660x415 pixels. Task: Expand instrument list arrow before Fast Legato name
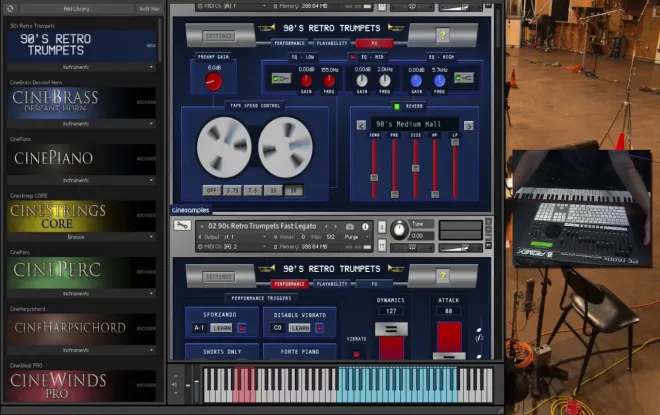[x=201, y=226]
